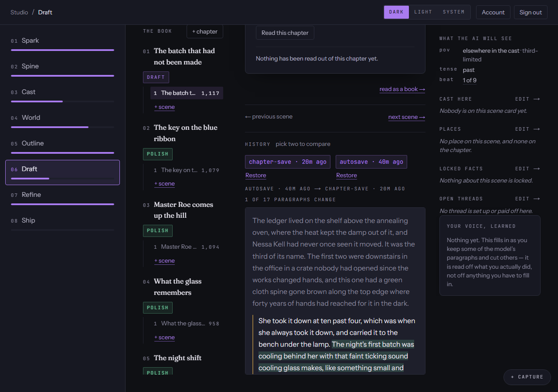Image resolution: width=558 pixels, height=392 pixels.
Task: Select scene 1 with 1,117 words
Action: click(187, 93)
